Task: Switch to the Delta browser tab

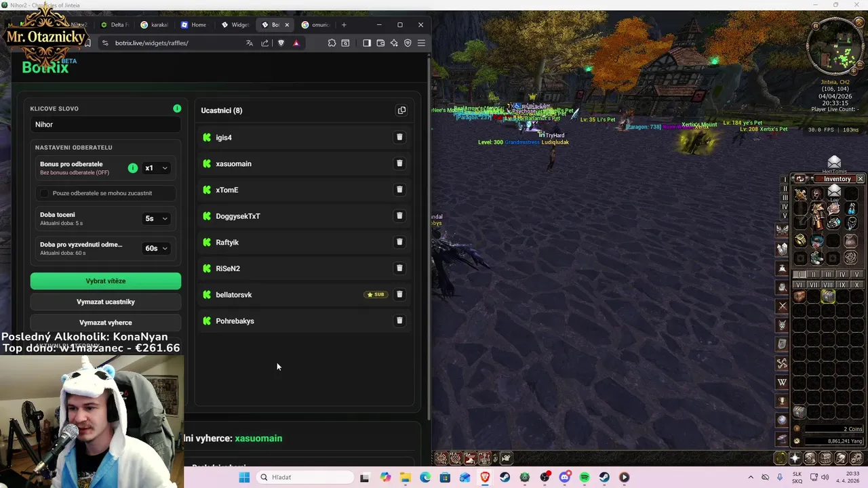Action: click(x=114, y=25)
